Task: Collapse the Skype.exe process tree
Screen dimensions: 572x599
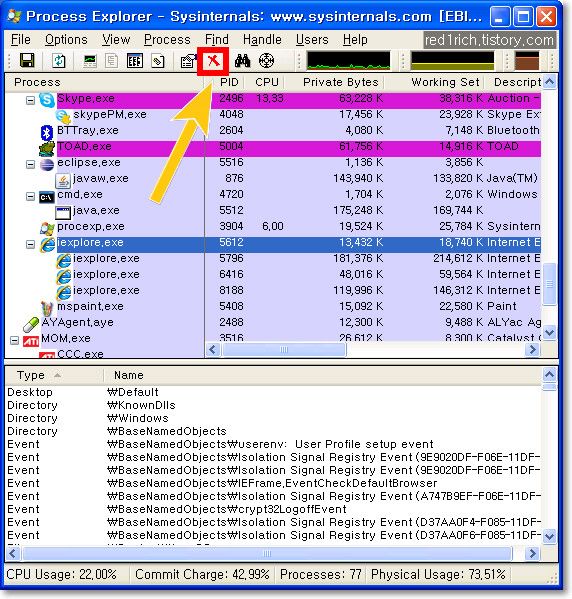Action: [30, 100]
